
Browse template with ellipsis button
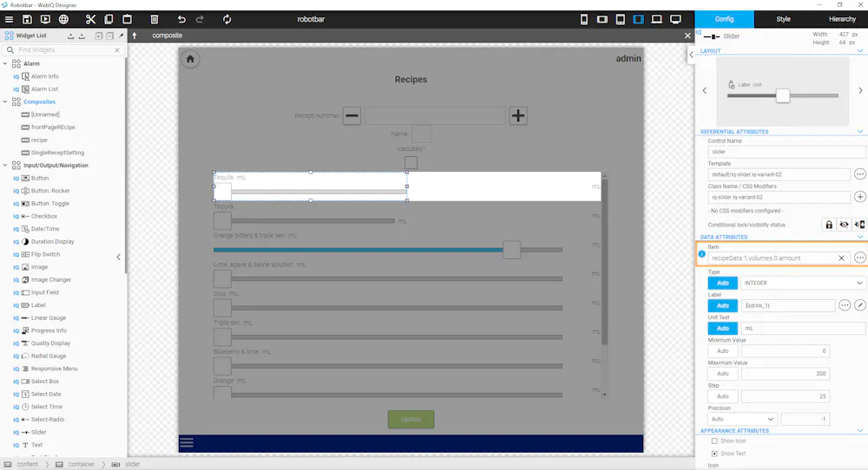859,174
